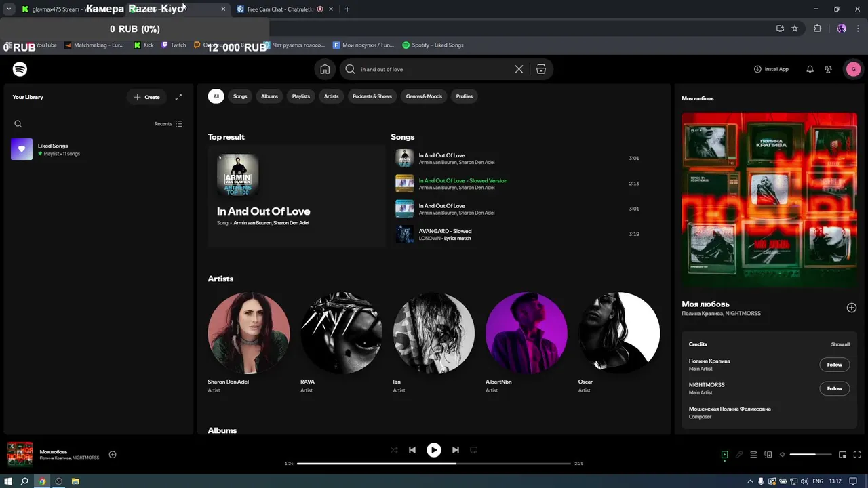This screenshot has height=488, width=868.
Task: Open the Recents sort dropdown
Action: coord(168,124)
